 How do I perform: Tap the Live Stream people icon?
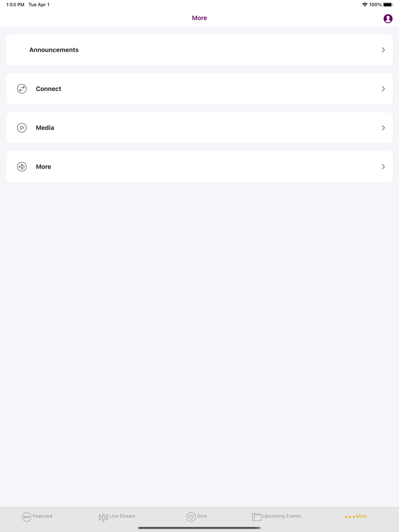(x=103, y=517)
